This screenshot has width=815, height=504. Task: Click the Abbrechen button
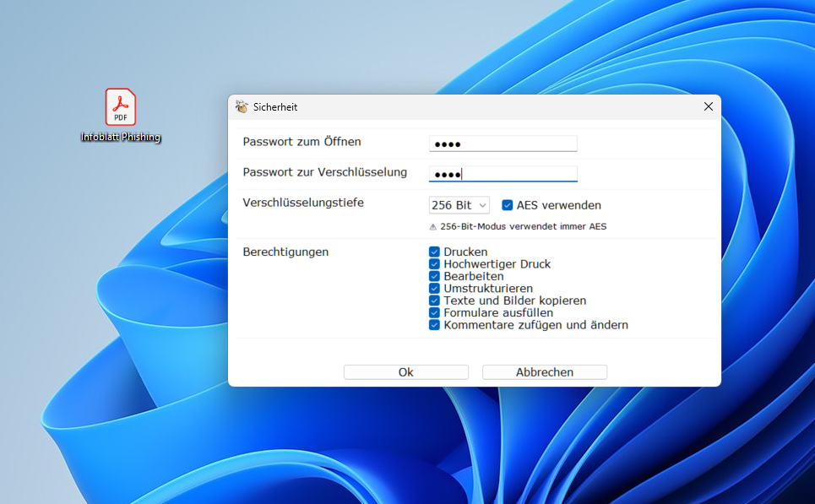tap(545, 372)
